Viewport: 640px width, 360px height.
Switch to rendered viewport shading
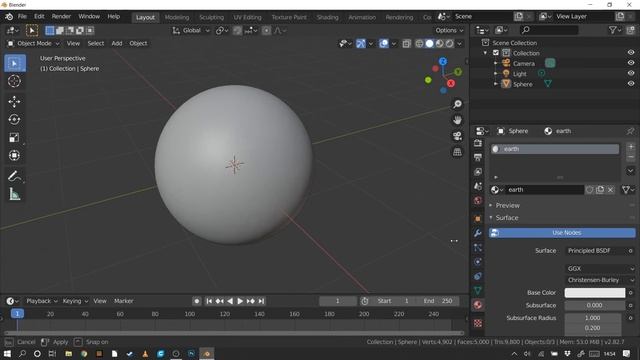pos(449,44)
